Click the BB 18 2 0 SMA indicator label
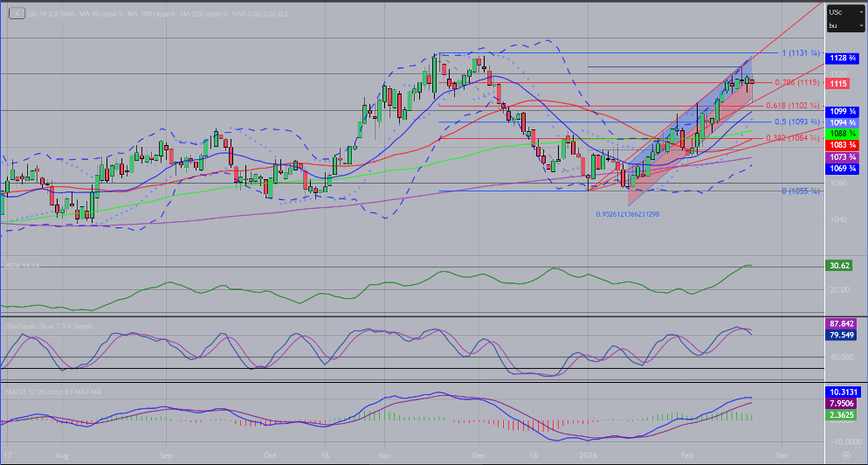This screenshot has height=465, width=868. point(49,14)
